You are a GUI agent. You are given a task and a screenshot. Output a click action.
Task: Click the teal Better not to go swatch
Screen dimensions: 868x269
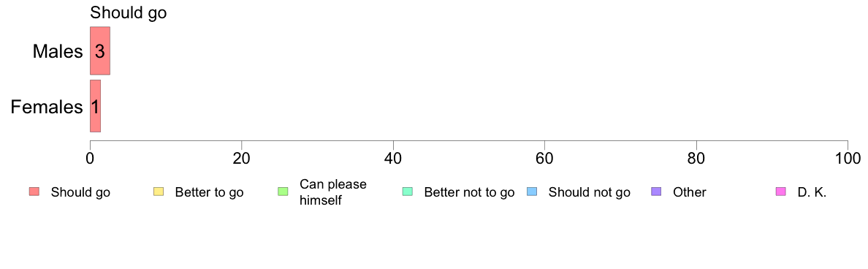coord(408,192)
